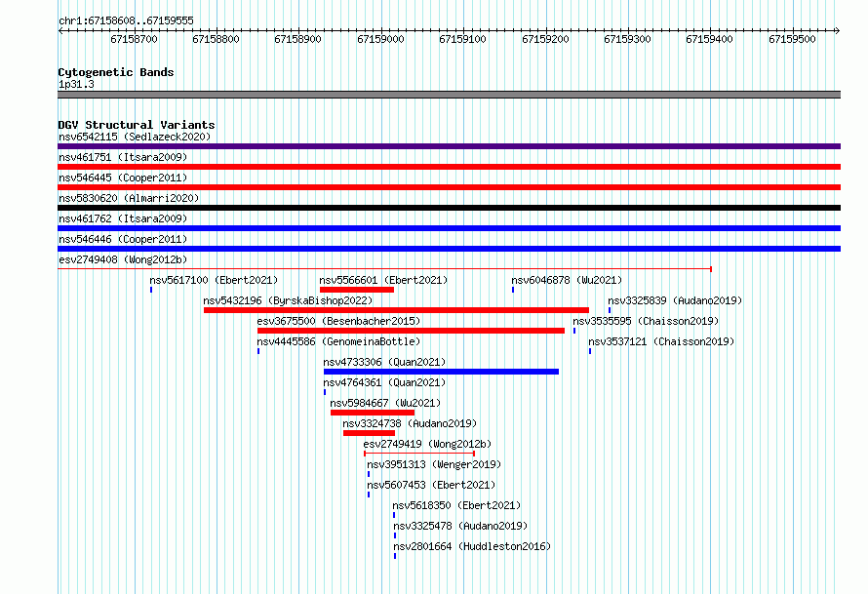Click the blue nsv546446 variant bar
Screen dimensions: 868x594
pos(449,249)
